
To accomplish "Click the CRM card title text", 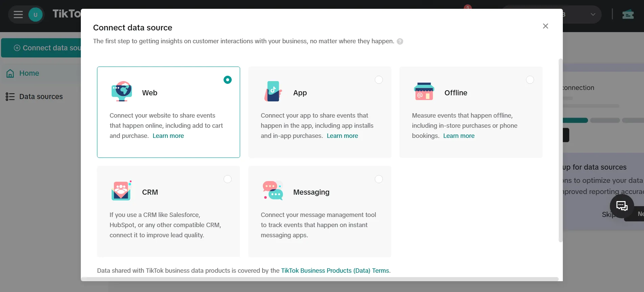I will pos(150,192).
